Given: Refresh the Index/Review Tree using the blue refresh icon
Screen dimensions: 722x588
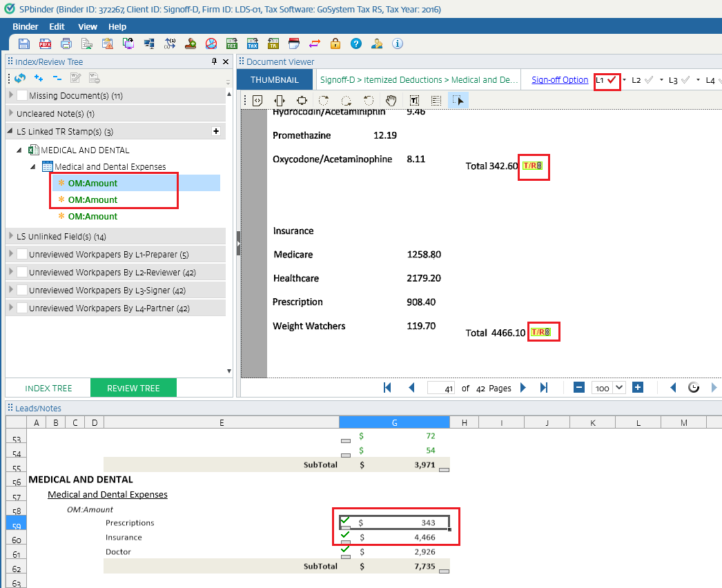Looking at the screenshot, I should tap(19, 78).
